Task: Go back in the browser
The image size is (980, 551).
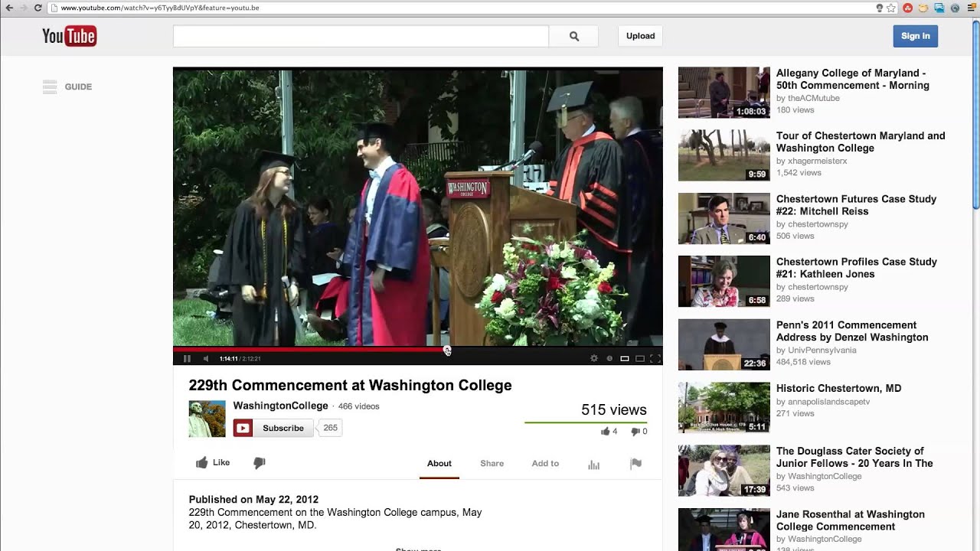Action: click(x=8, y=8)
